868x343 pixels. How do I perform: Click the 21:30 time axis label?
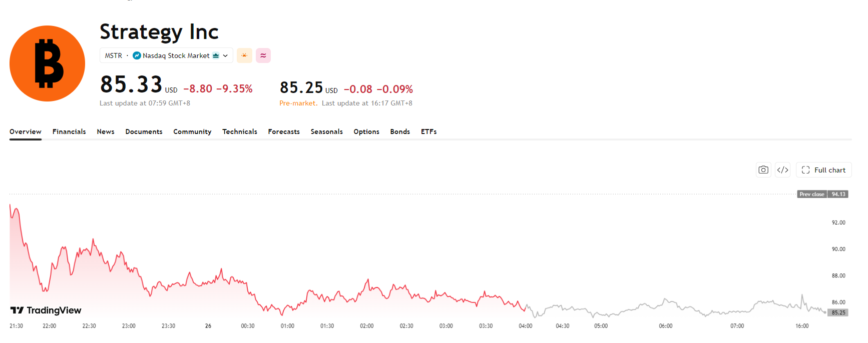16,326
